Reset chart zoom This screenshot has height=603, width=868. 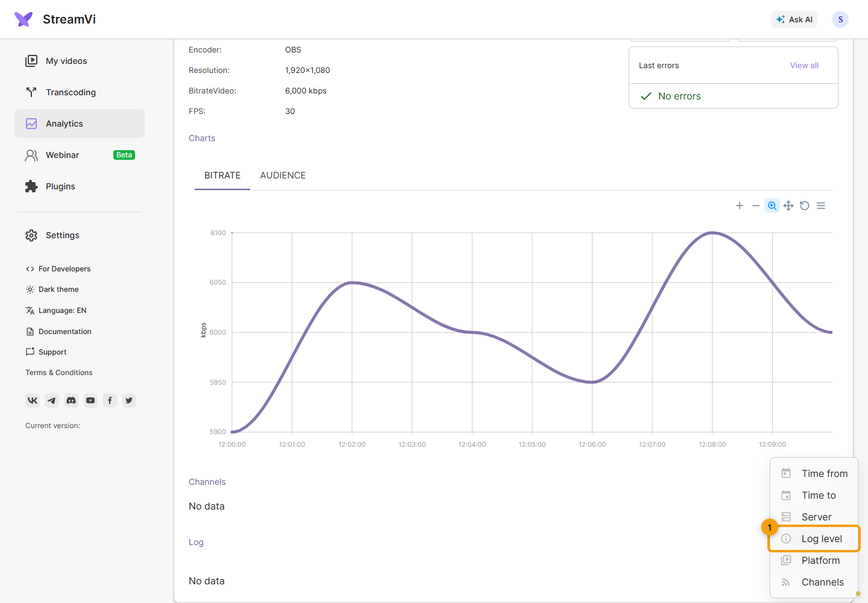(805, 206)
